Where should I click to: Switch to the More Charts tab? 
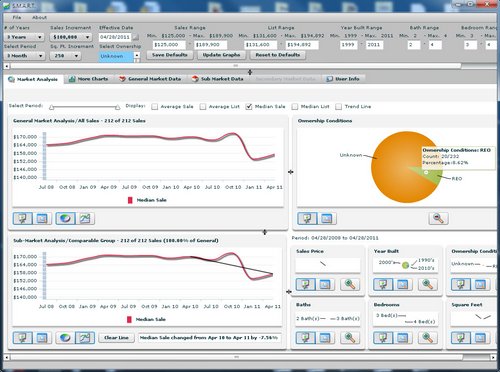[x=89, y=79]
